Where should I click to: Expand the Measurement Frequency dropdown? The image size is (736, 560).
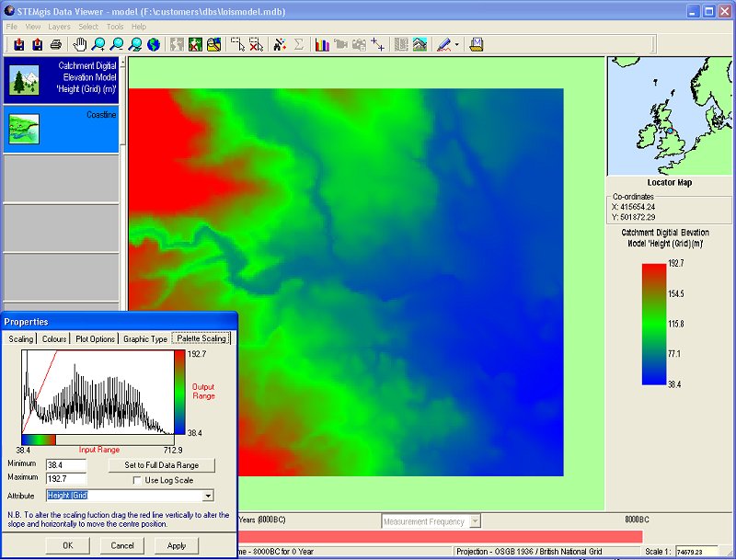[x=475, y=521]
